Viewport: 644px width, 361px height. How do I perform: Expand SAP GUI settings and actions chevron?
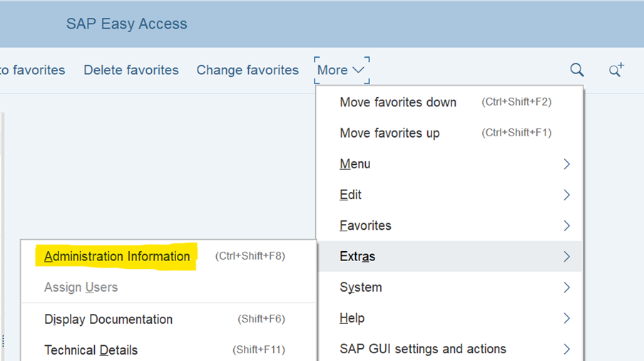[x=566, y=349]
